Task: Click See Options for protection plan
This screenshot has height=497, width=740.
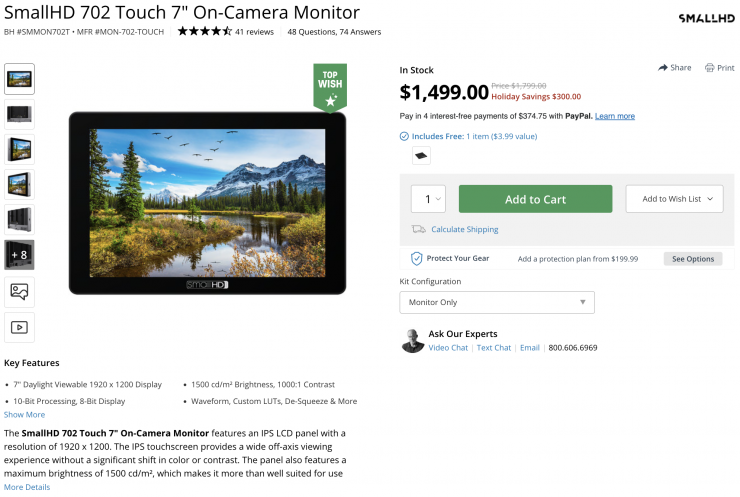Action: pyautogui.click(x=692, y=259)
